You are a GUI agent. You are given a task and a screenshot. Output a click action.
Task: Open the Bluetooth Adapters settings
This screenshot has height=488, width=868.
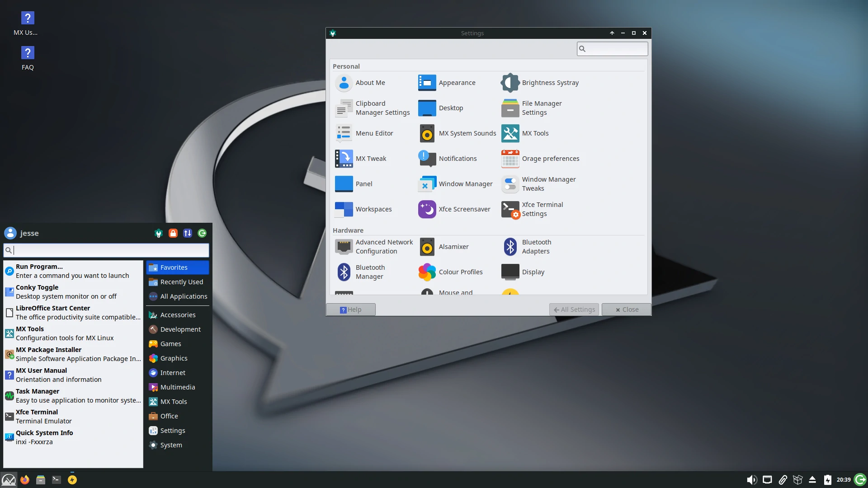point(536,247)
